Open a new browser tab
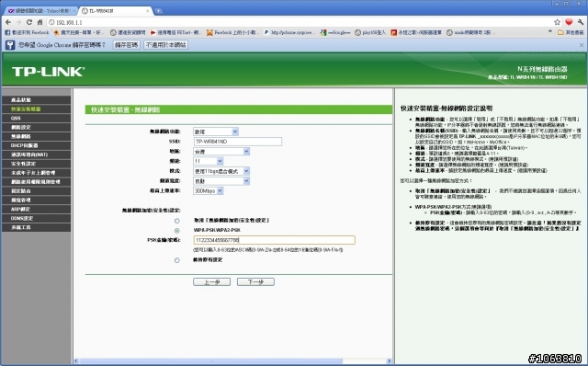 159,11
